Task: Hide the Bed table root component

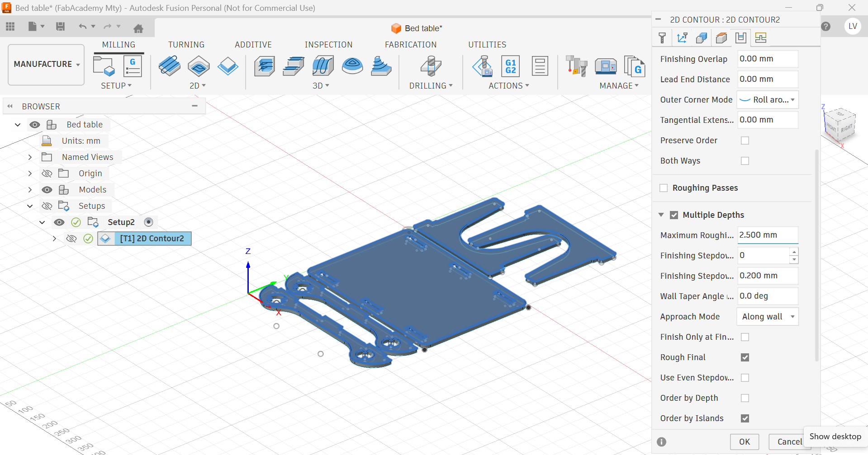Action: click(35, 125)
